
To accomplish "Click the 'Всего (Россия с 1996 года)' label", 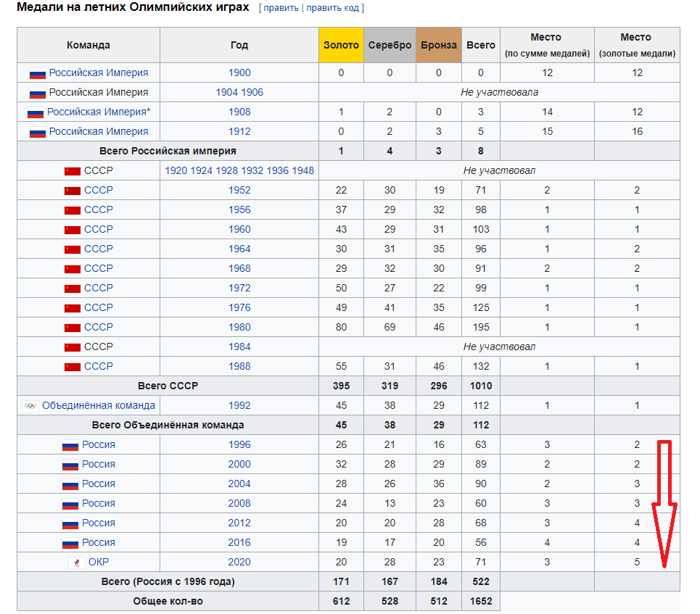I will pos(168,582).
